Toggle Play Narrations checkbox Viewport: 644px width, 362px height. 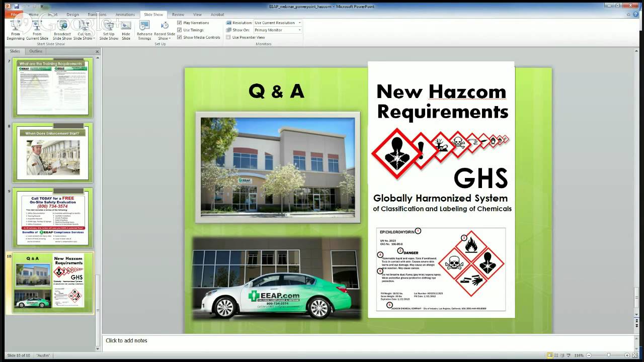(x=180, y=23)
